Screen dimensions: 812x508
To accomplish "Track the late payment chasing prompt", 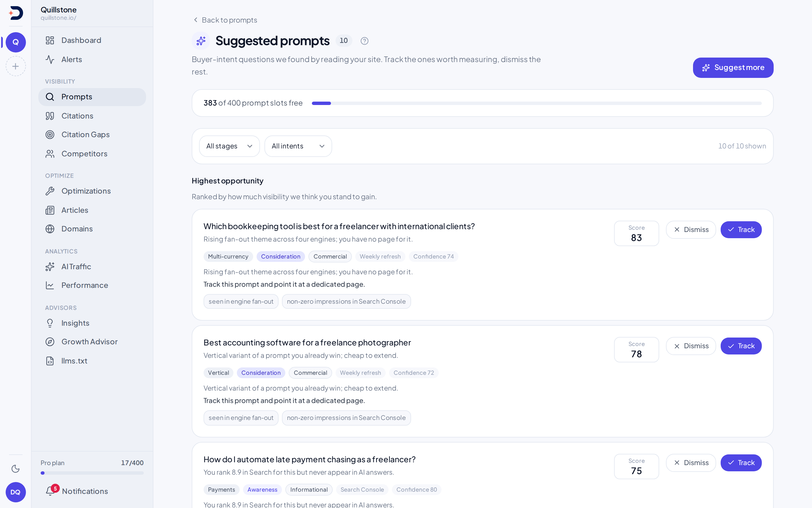I will [741, 463].
